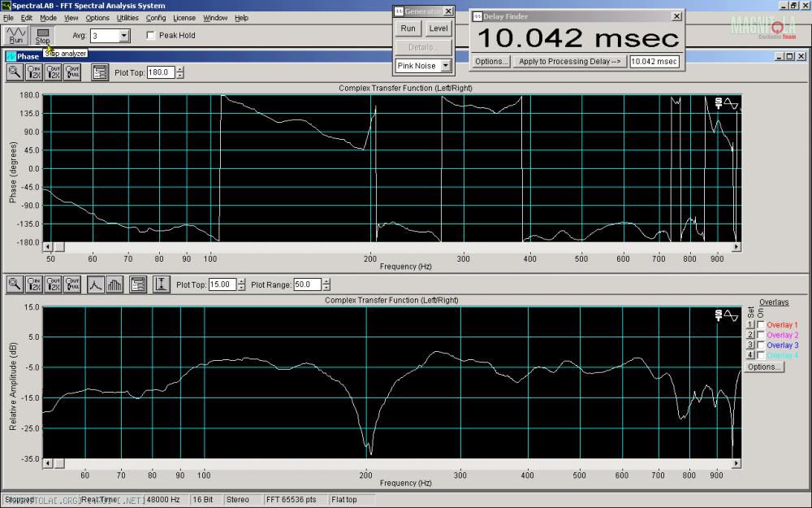Zoom out 2X on the Phase plot
812x508 pixels.
54,72
